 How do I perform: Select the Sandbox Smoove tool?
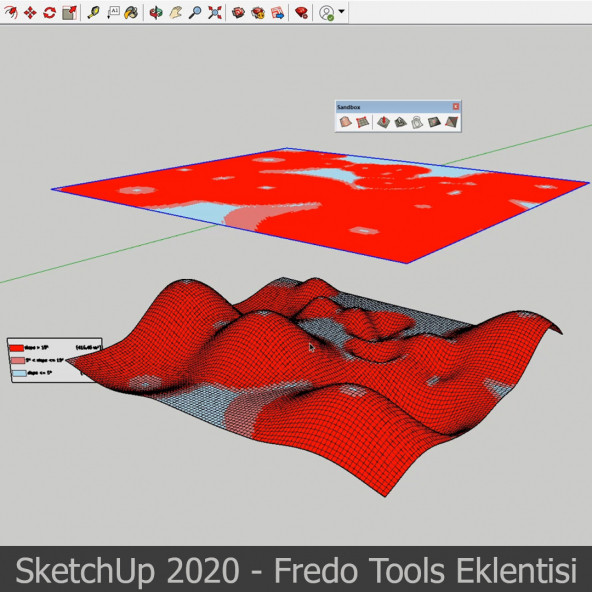click(x=383, y=122)
